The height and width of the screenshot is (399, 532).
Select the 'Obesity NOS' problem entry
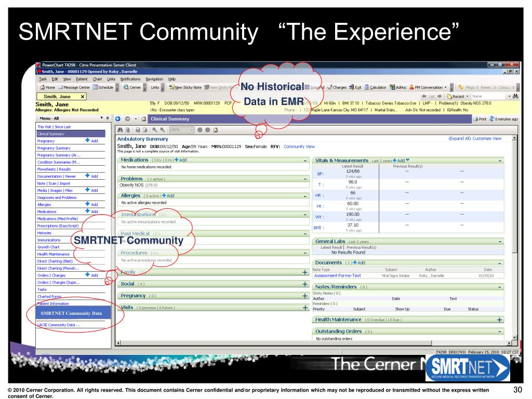coord(138,185)
